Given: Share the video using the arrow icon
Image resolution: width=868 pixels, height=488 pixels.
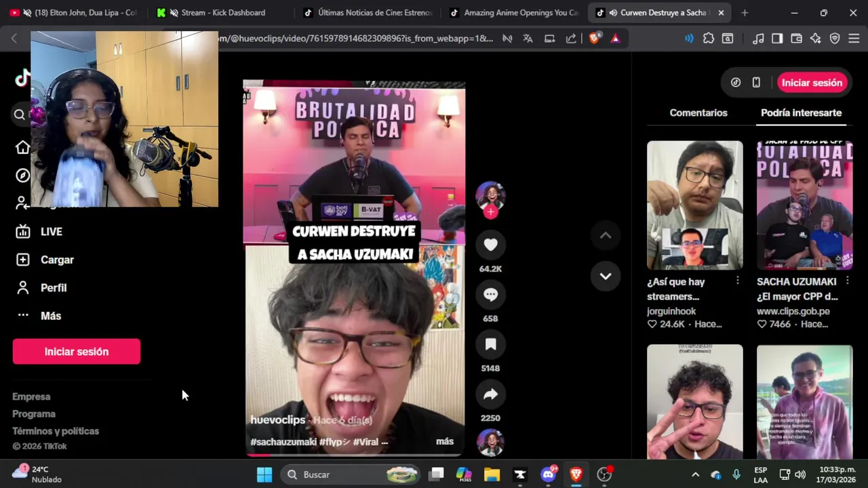Looking at the screenshot, I should (490, 394).
